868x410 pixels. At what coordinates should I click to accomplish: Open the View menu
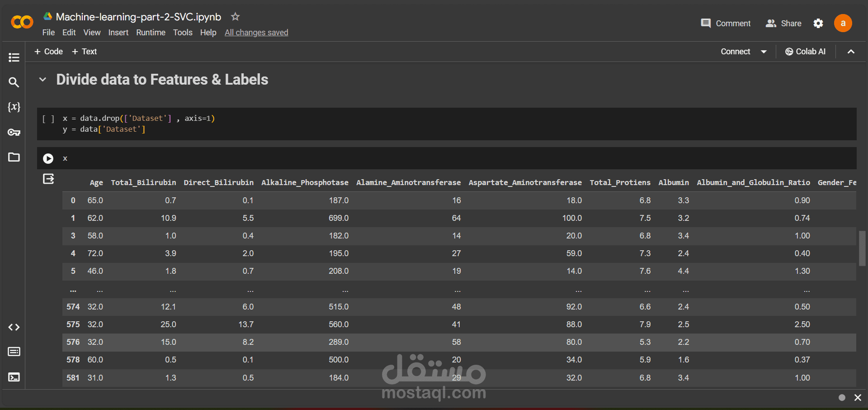92,33
